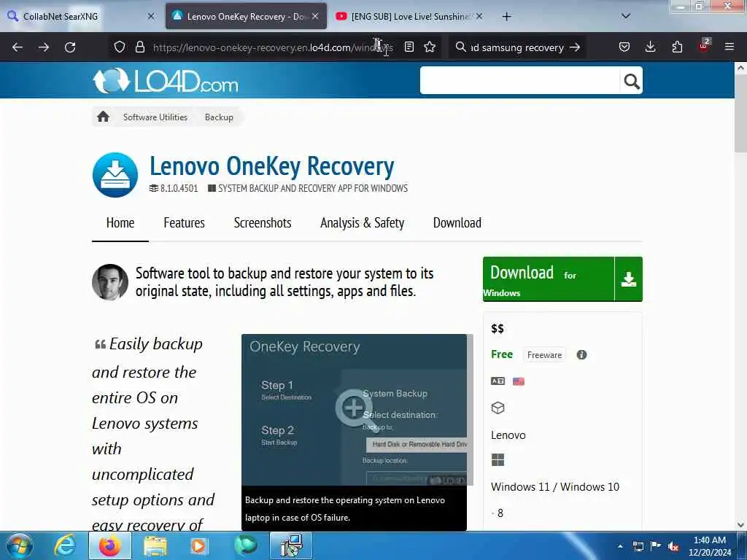Click the samsung recovery search box

(x=517, y=47)
